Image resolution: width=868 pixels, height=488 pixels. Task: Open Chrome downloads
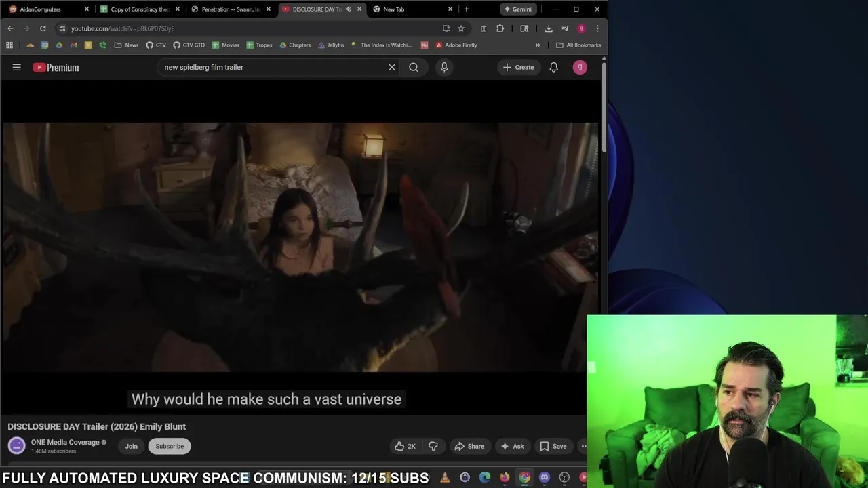(x=549, y=28)
